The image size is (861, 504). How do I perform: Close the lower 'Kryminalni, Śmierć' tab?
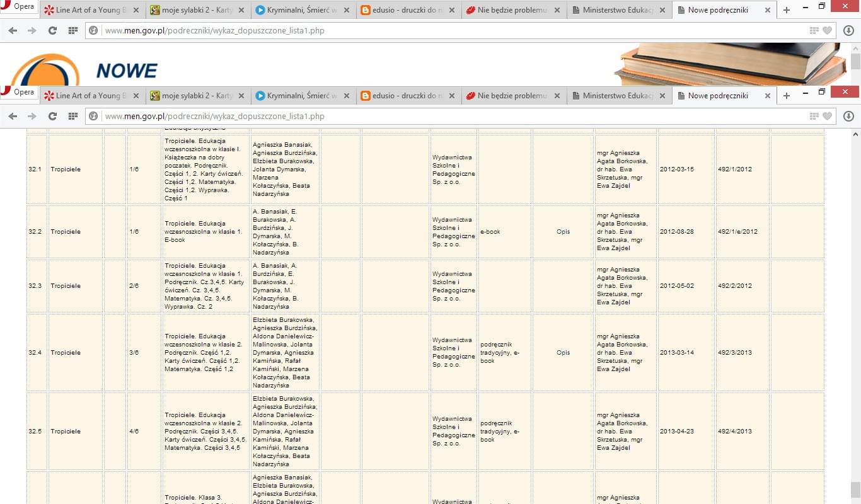coord(346,96)
